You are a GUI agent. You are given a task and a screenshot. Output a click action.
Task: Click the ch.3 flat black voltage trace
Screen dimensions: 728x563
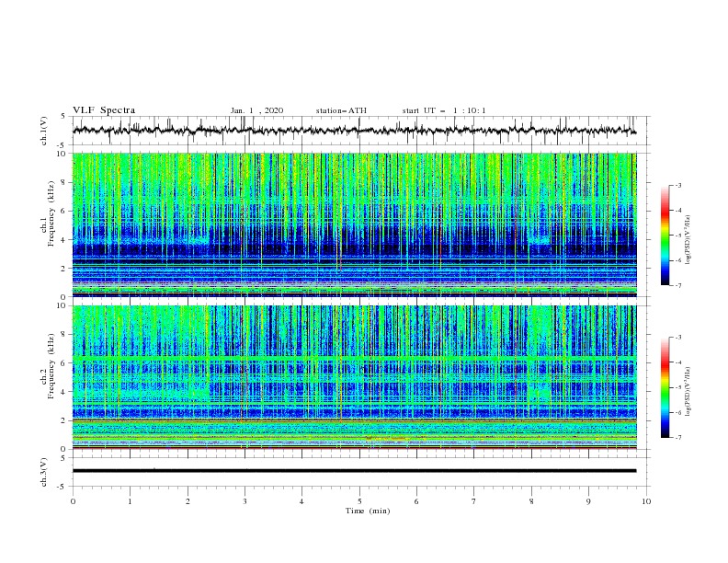354,471
